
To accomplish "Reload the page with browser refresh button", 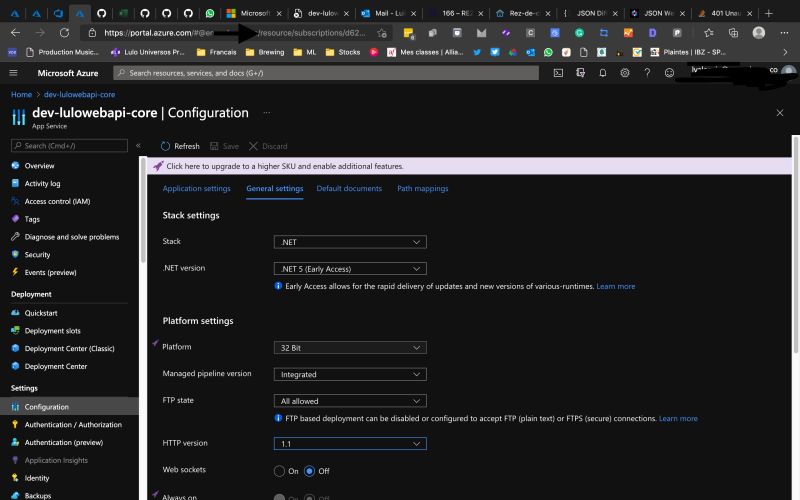I will click(64, 33).
